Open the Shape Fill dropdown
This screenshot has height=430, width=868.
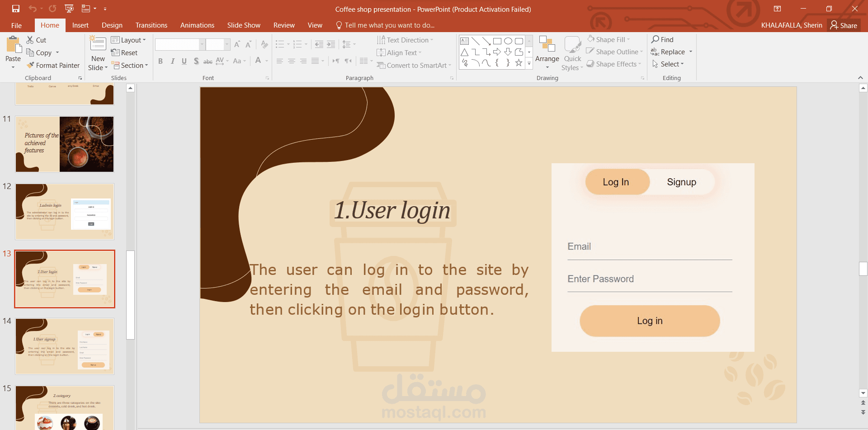point(609,39)
